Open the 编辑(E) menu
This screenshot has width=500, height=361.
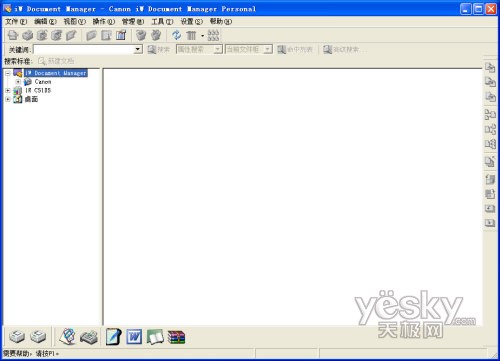click(45, 22)
